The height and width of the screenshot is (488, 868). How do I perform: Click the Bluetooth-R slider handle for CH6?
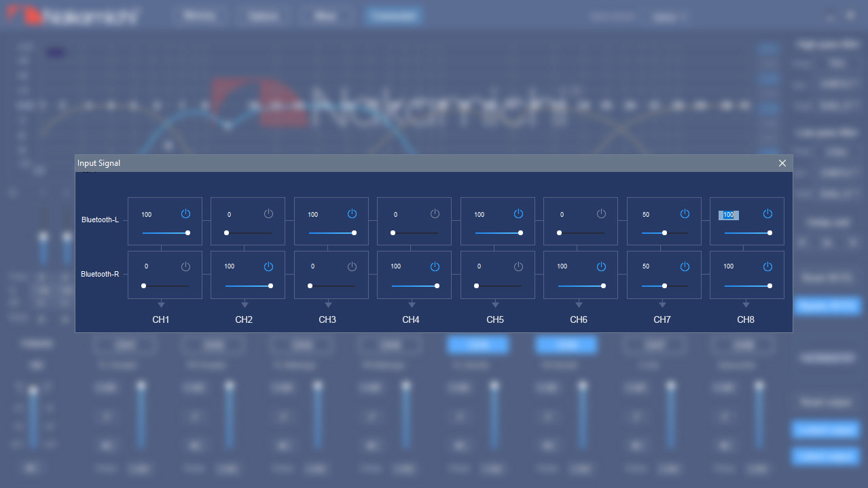(603, 285)
